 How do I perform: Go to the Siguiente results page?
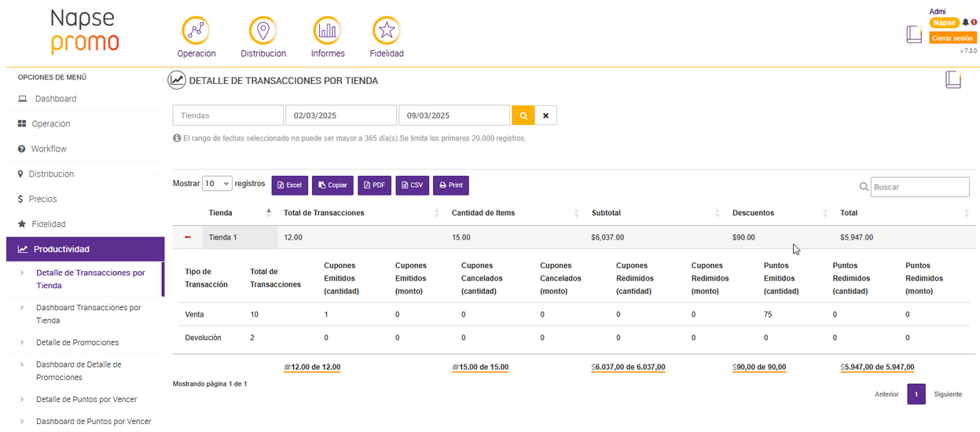(948, 394)
